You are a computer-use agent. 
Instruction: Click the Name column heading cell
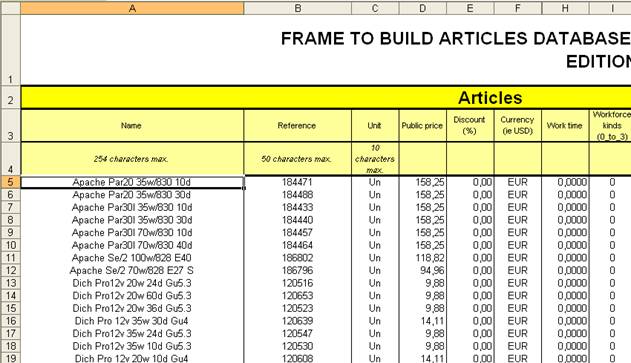[132, 126]
